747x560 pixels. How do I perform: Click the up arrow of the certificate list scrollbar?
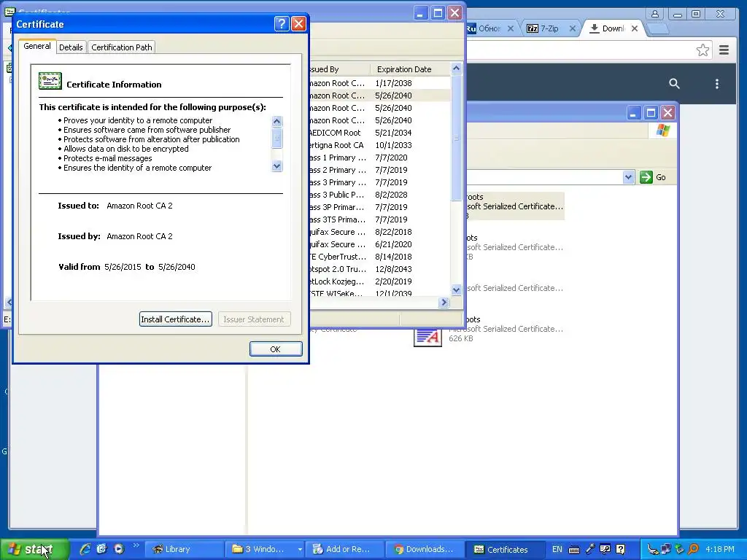(456, 69)
